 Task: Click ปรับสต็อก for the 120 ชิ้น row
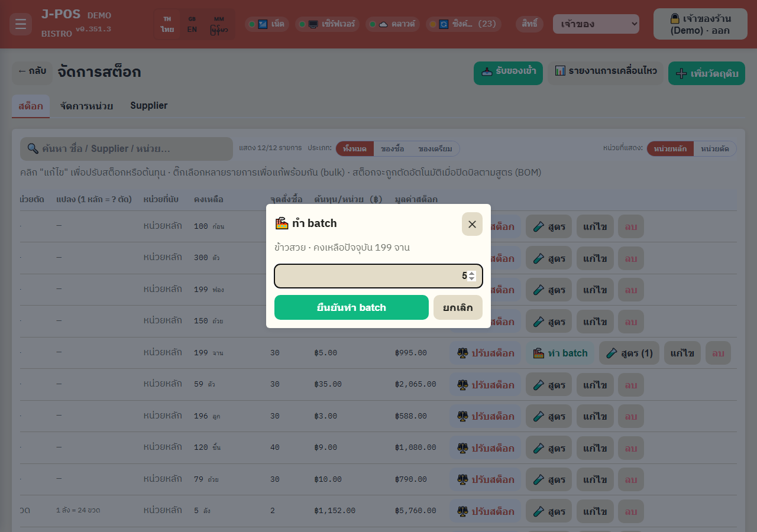coord(486,448)
